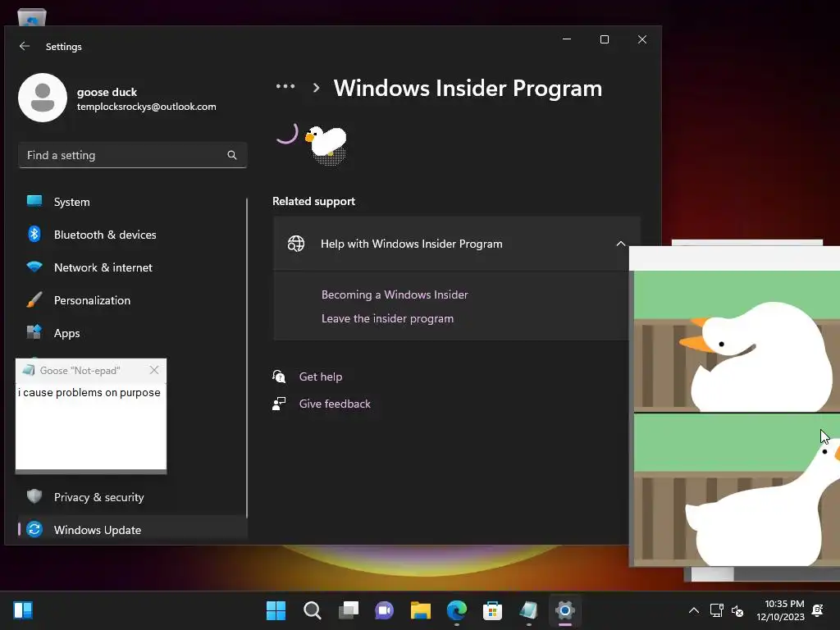Open File Explorer from taskbar
The image size is (840, 630).
click(x=421, y=610)
